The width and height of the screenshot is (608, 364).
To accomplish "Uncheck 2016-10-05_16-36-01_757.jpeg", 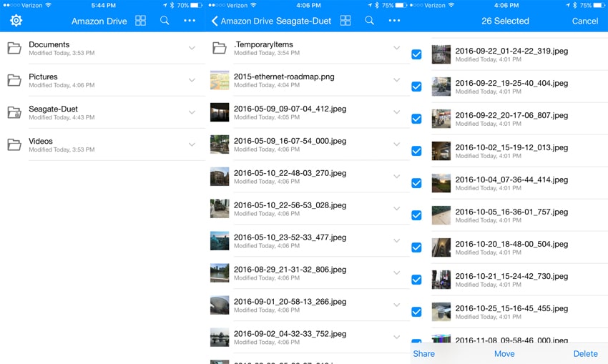I will (x=416, y=215).
